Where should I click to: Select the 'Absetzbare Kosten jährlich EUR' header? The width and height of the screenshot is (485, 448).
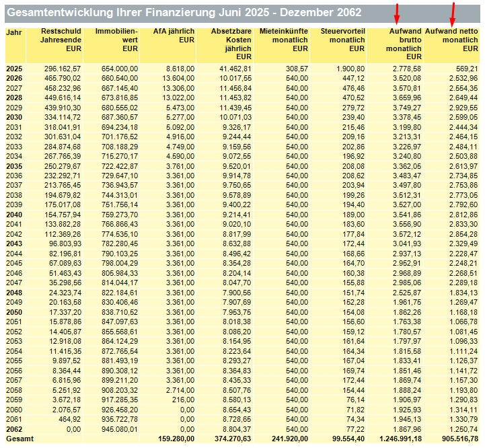[x=231, y=44]
